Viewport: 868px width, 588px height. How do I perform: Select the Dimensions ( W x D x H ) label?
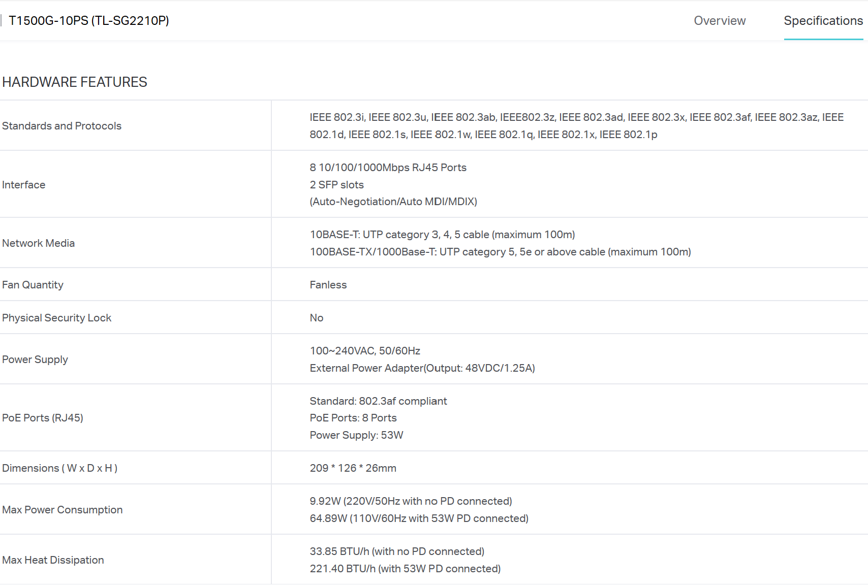[60, 468]
